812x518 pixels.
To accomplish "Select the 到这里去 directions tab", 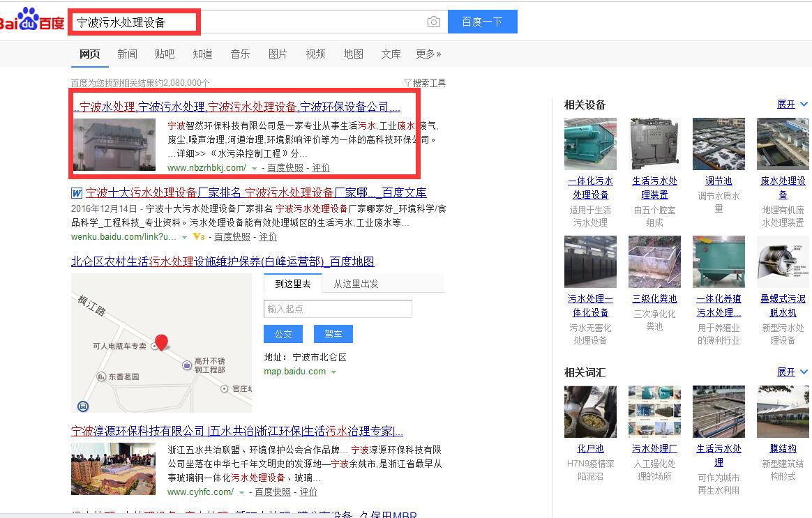I will coord(293,284).
